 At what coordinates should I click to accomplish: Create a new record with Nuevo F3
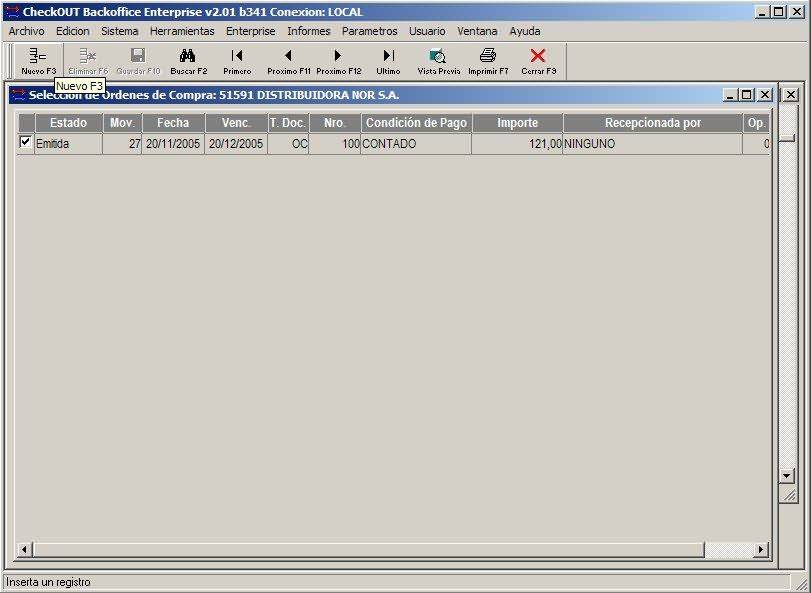[x=38, y=61]
